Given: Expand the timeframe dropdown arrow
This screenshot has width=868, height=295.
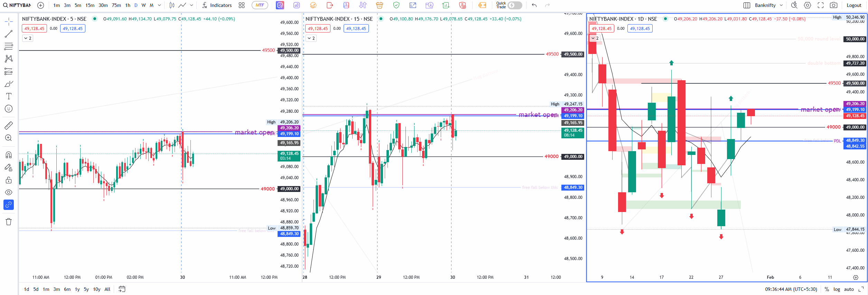Looking at the screenshot, I should pos(159,5).
